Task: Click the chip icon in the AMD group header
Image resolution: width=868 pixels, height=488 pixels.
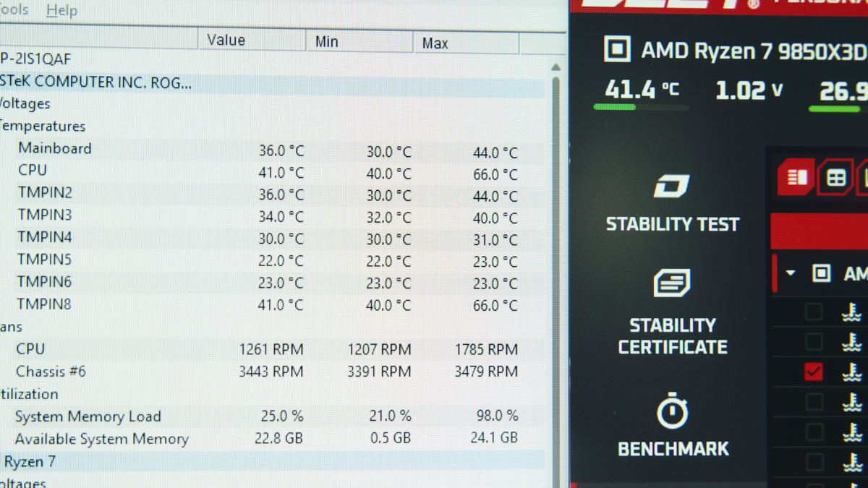Action: pyautogui.click(x=822, y=273)
